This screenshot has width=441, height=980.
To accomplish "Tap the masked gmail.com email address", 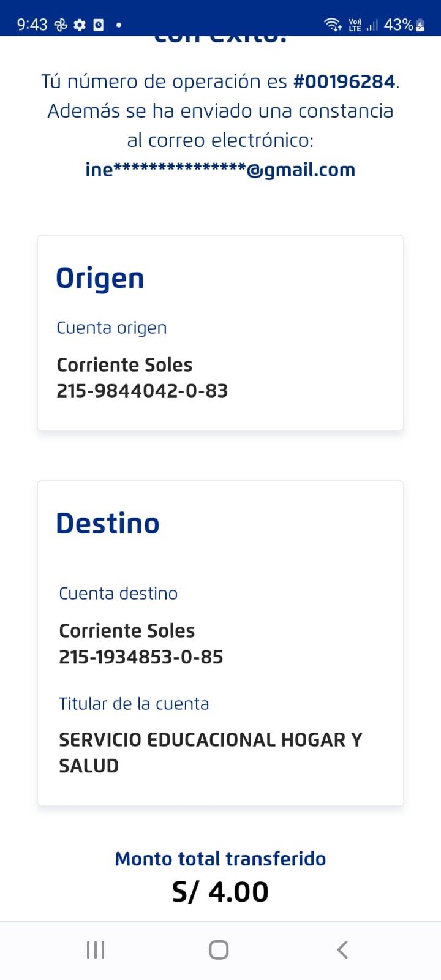I will pyautogui.click(x=221, y=170).
